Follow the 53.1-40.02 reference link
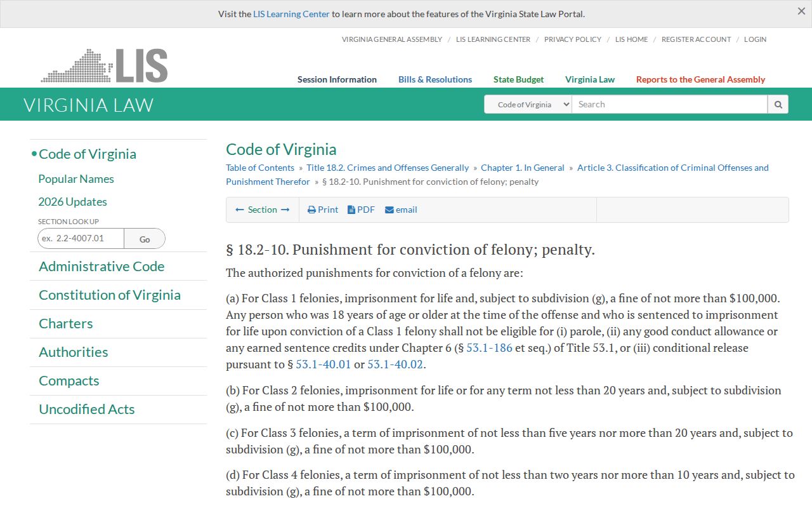The height and width of the screenshot is (508, 812). point(395,364)
